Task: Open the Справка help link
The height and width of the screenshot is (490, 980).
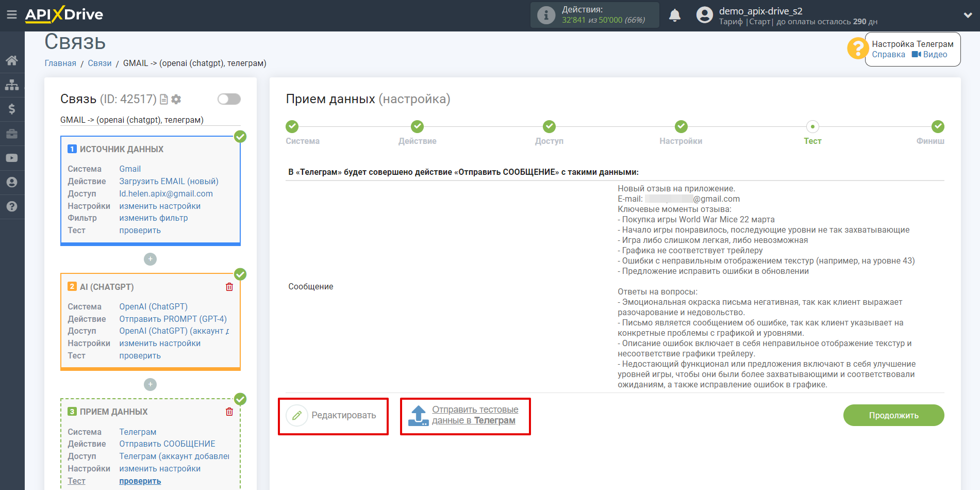Action: pos(888,55)
